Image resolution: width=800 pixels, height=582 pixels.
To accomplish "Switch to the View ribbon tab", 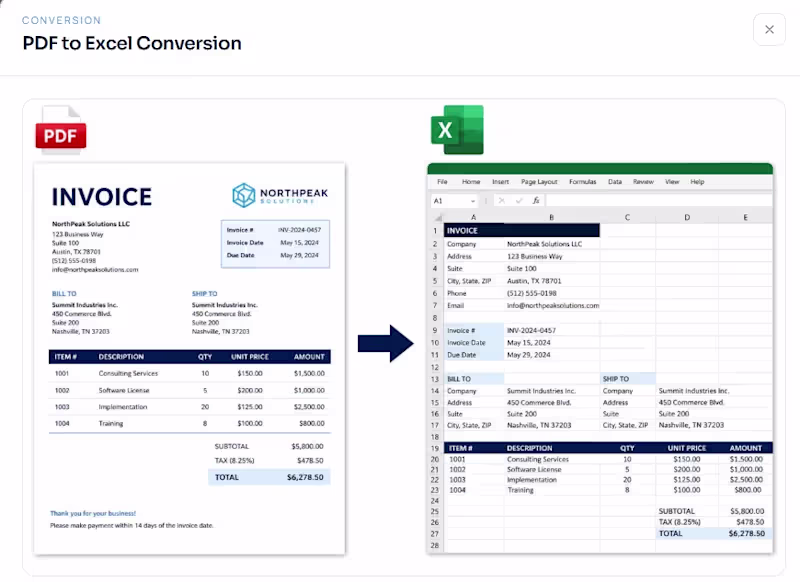I will (672, 182).
